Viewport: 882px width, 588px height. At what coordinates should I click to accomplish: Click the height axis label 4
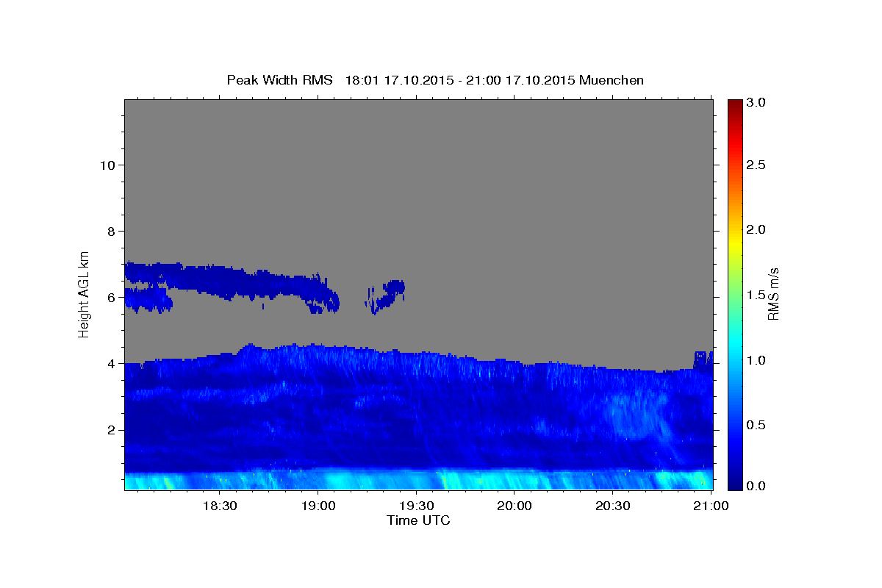tap(110, 363)
